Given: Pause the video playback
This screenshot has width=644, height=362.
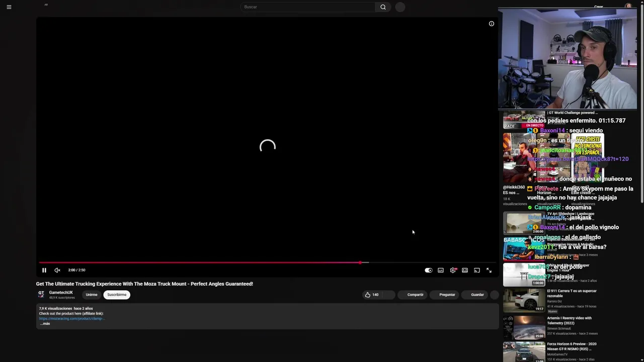Looking at the screenshot, I should point(44,270).
